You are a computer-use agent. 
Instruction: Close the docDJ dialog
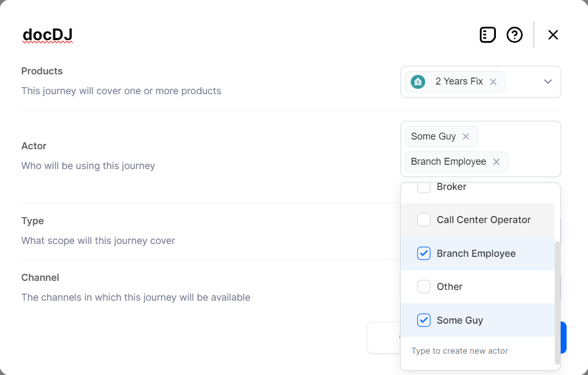point(553,35)
